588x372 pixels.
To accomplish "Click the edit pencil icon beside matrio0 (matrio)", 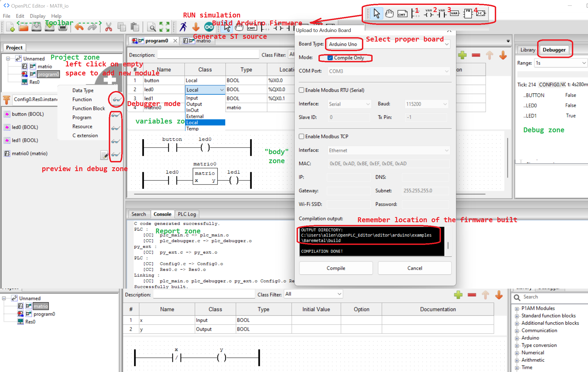I will [104, 155].
